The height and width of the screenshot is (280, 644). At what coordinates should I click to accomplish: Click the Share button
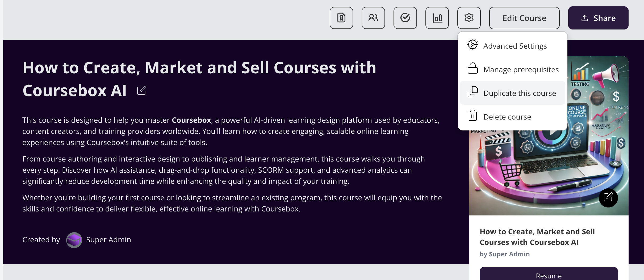coord(598,18)
